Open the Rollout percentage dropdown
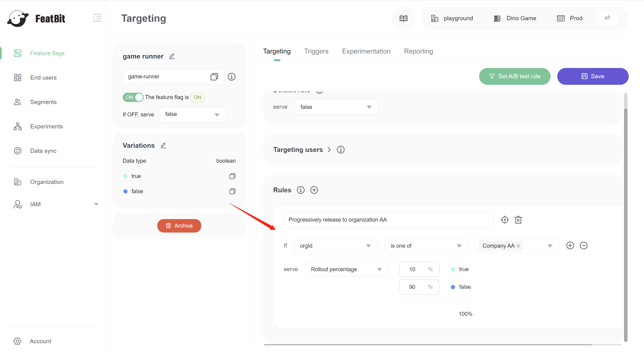The width and height of the screenshot is (644, 352). point(346,269)
